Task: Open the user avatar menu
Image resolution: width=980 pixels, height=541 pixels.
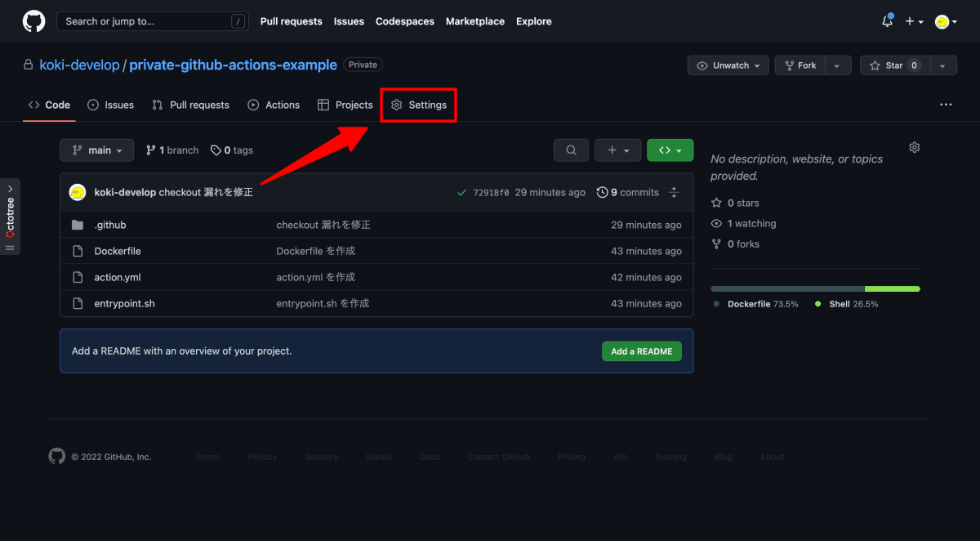Action: (946, 22)
